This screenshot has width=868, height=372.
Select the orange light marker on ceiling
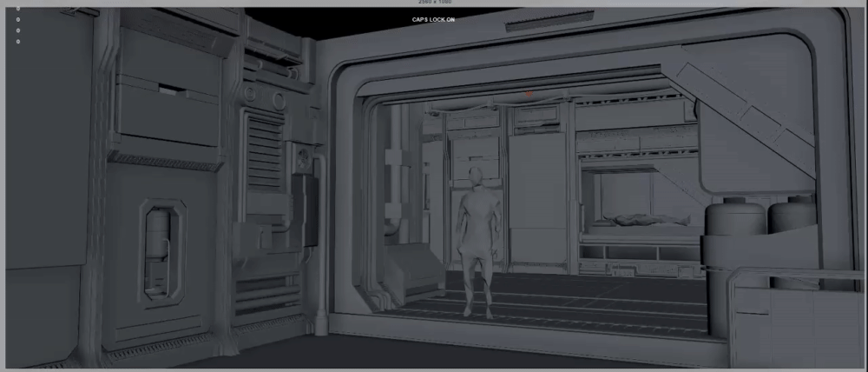click(529, 94)
